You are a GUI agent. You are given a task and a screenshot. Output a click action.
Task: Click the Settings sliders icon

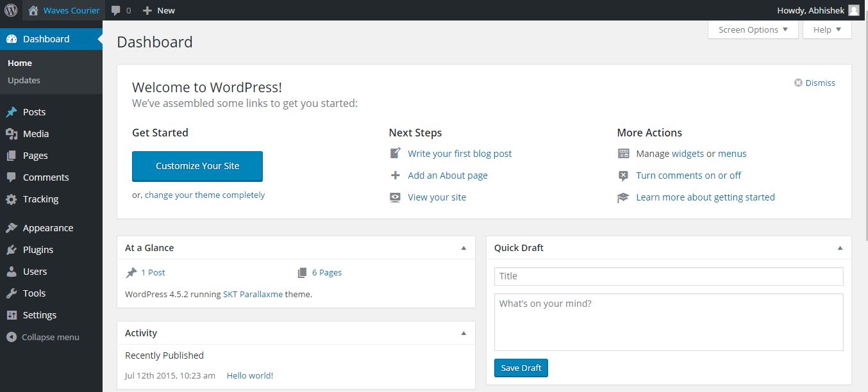tap(12, 315)
